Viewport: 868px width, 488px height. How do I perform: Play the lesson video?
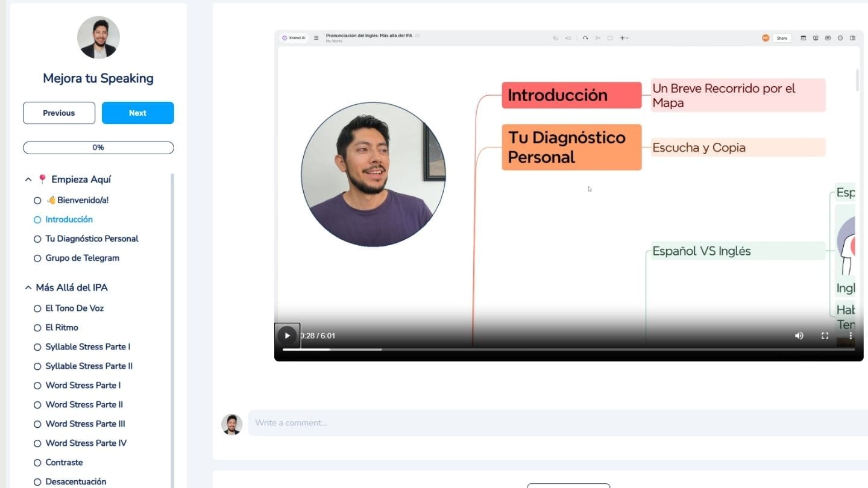click(287, 336)
